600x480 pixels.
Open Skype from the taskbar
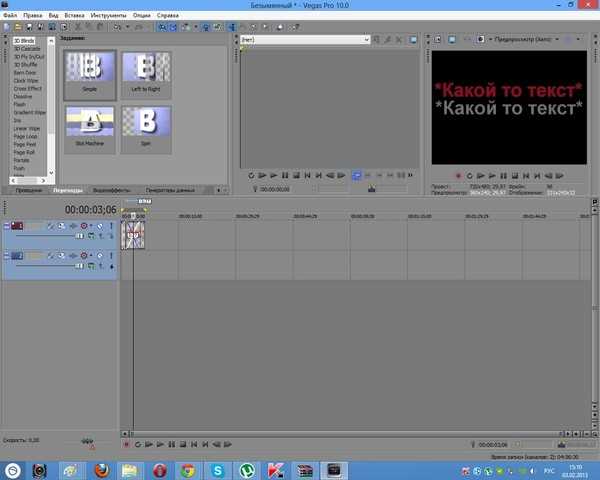(218, 471)
